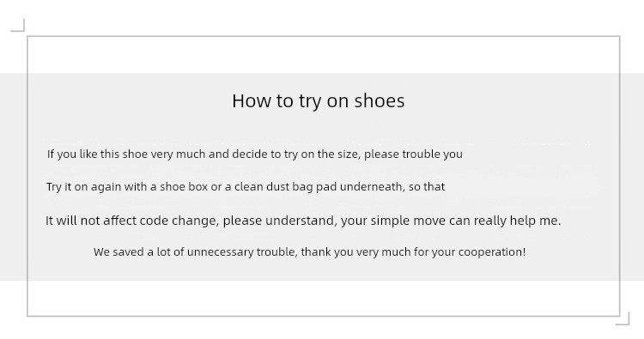Screen dimensions: 644x339
Task: Click the top-left corner bracket mark
Action: coord(18,25)
